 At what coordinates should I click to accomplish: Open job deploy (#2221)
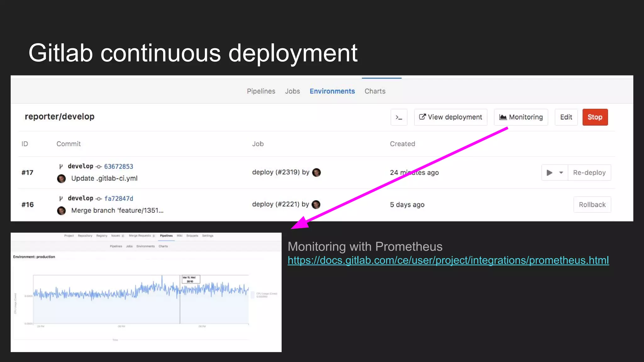pos(275,204)
